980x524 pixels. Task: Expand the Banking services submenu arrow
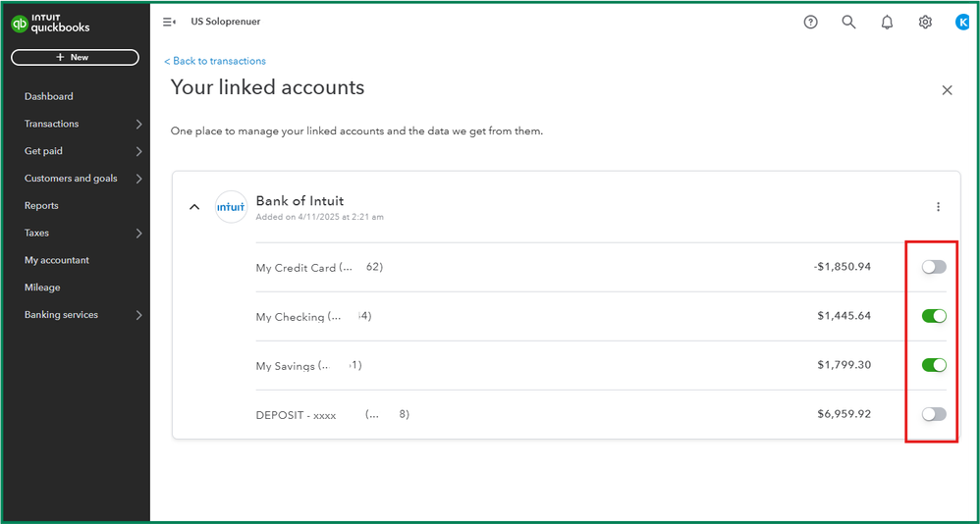[x=138, y=315]
